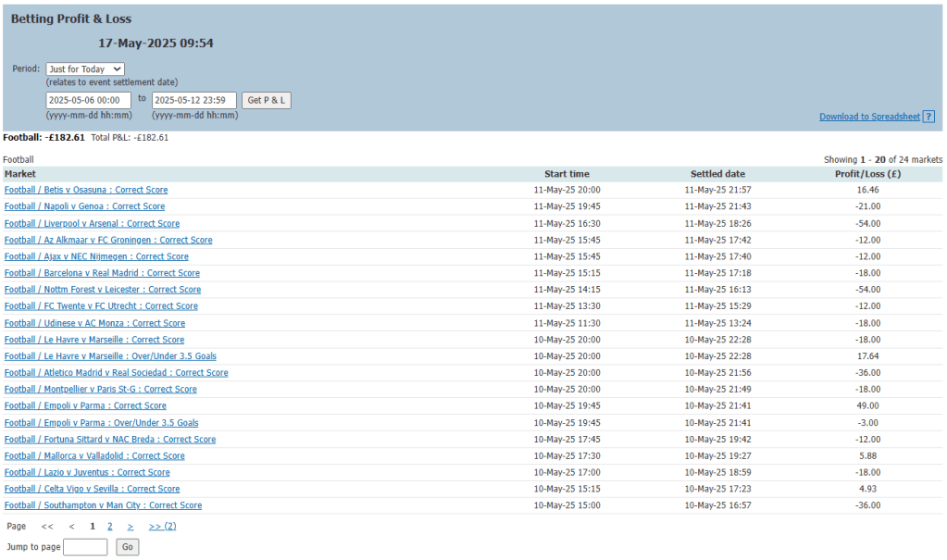Open Barcelona v Real Madrid Correct Score

(102, 273)
